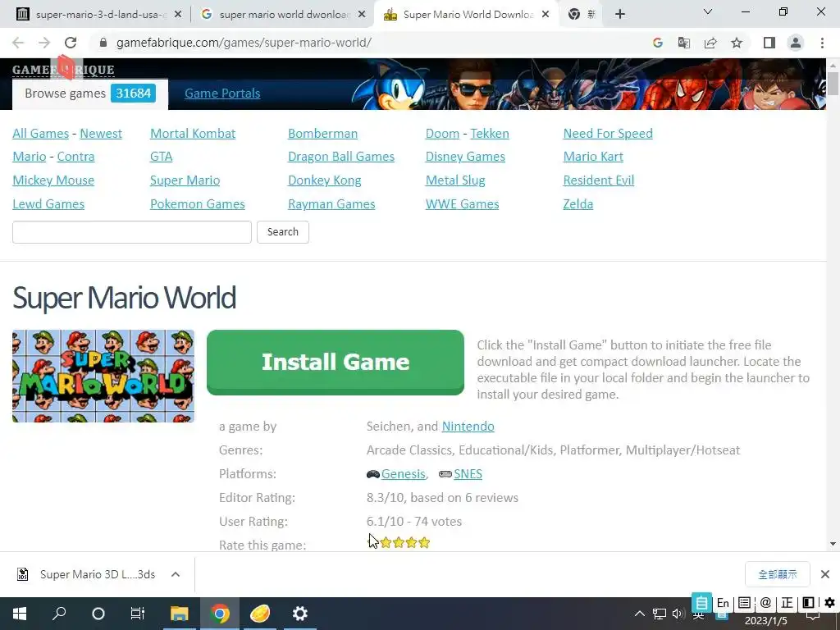Bookmark this page with the star icon

737,43
